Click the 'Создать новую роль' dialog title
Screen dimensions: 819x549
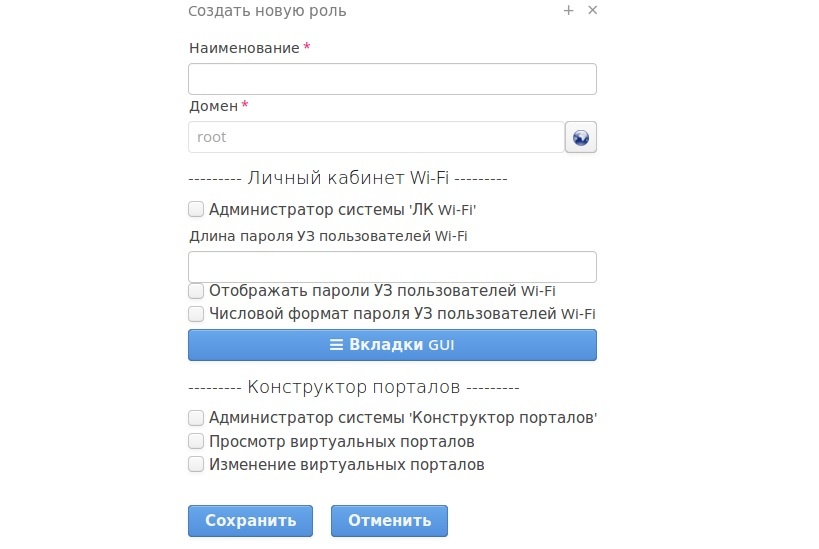tap(267, 11)
